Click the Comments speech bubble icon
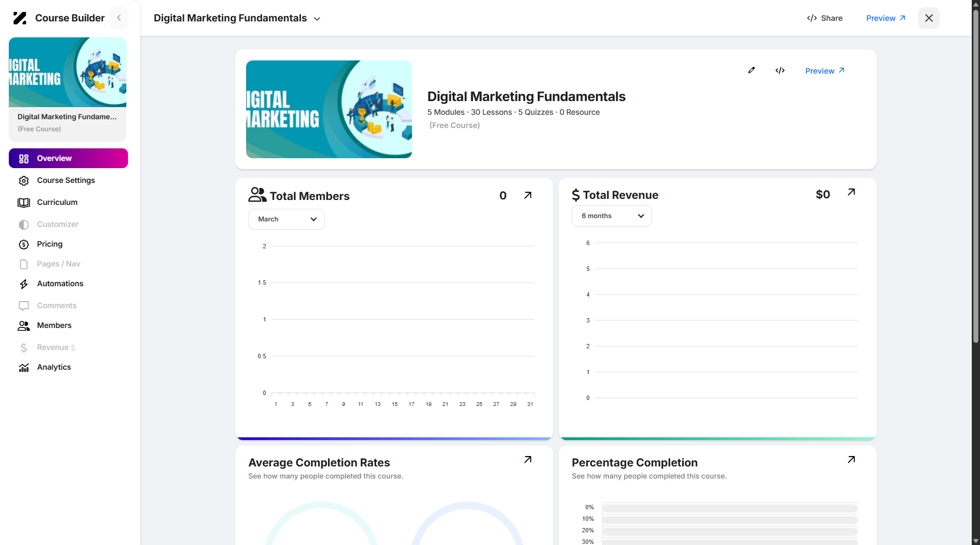Screen dimensions: 980x545 (24, 305)
